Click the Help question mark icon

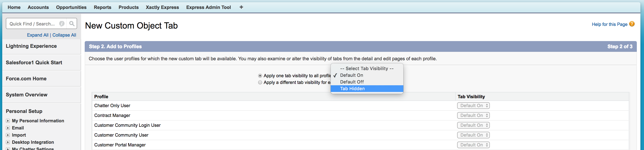coord(632,24)
